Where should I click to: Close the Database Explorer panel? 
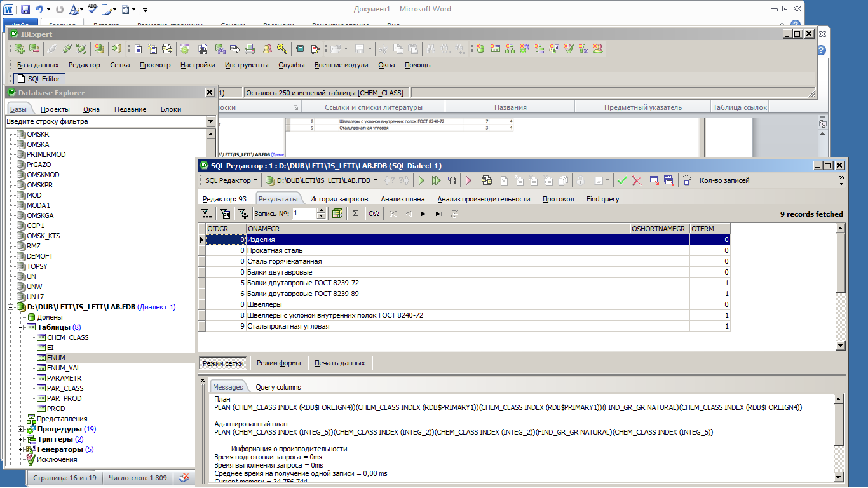click(210, 93)
